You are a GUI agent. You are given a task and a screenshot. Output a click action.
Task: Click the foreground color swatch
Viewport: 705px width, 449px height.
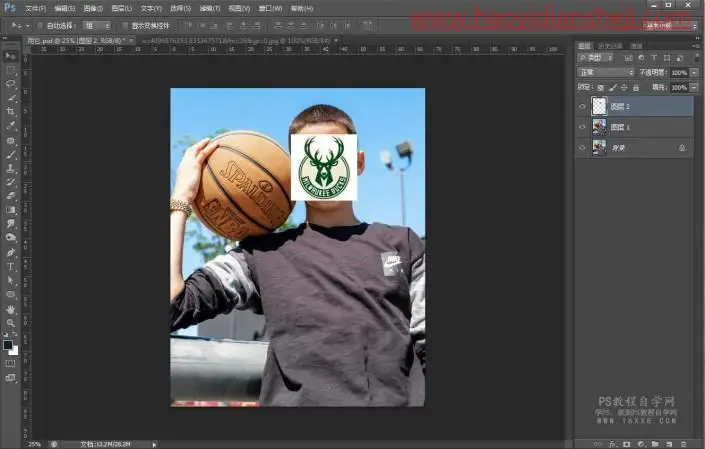pyautogui.click(x=8, y=345)
